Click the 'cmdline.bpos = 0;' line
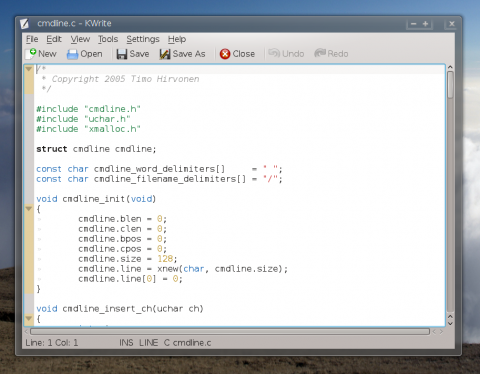The image size is (480, 374). point(122,239)
